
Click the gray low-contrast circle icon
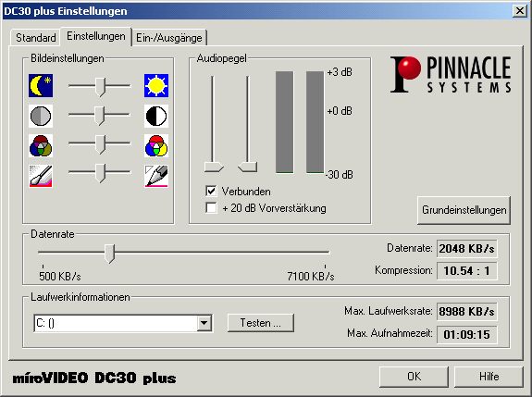[41, 116]
